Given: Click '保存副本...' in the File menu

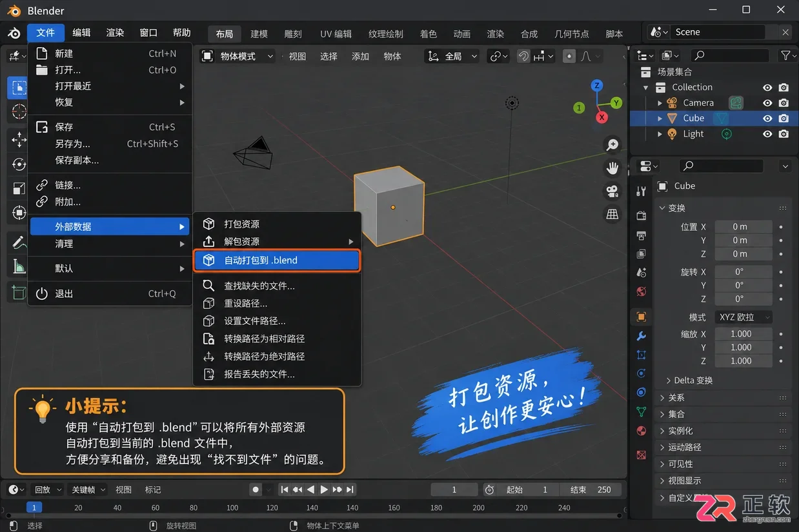Looking at the screenshot, I should [110, 160].
